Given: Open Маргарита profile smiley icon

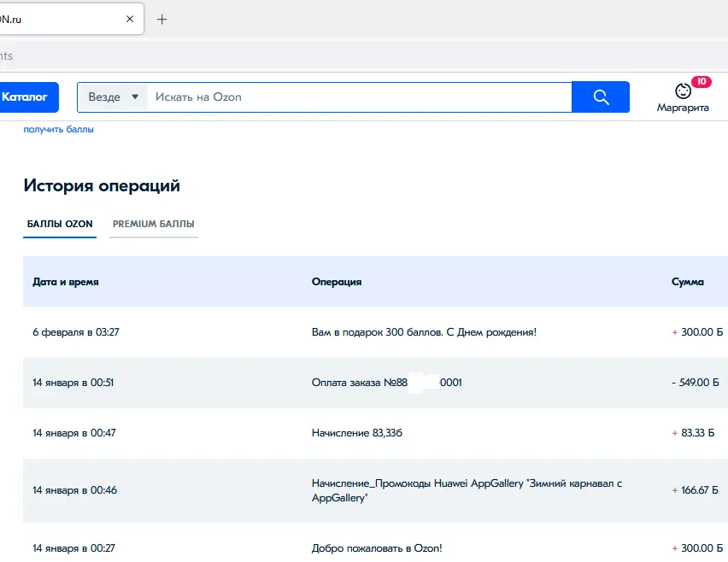Looking at the screenshot, I should click(x=683, y=91).
